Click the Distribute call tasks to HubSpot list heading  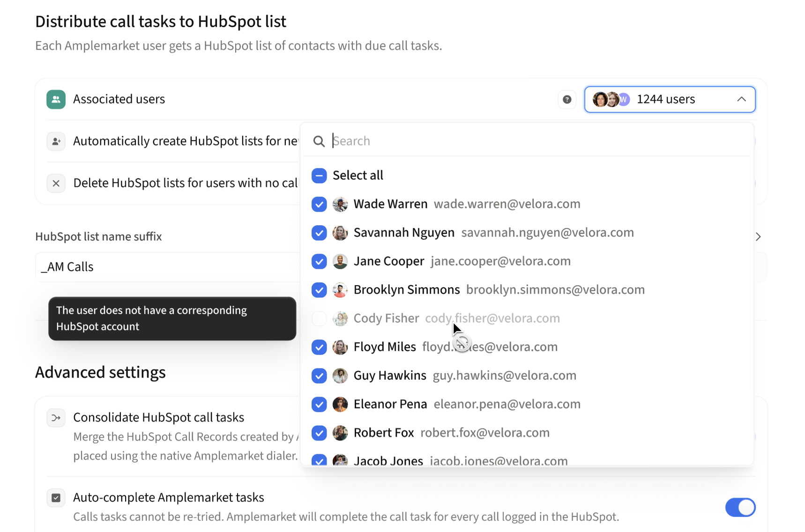[x=161, y=22]
